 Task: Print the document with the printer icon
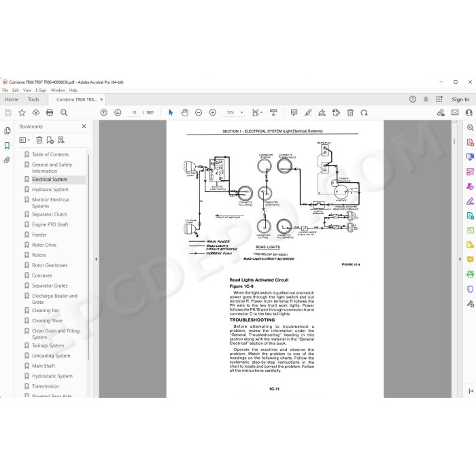click(50, 113)
